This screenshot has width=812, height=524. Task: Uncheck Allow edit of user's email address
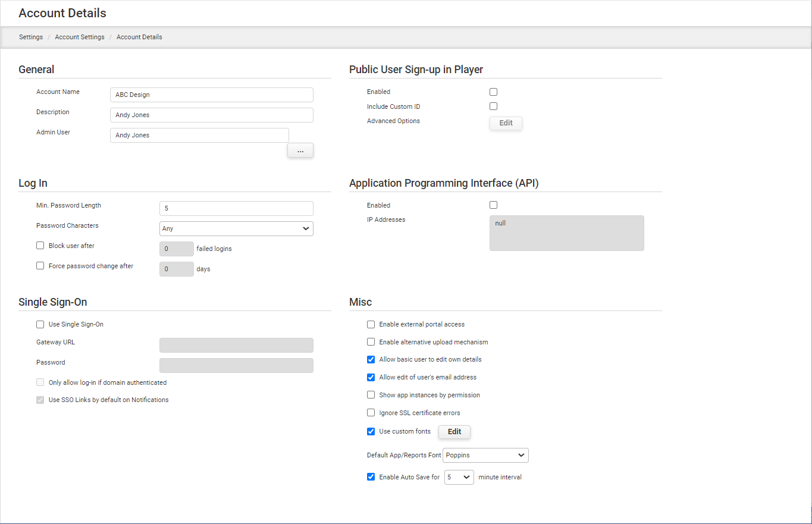tap(371, 377)
